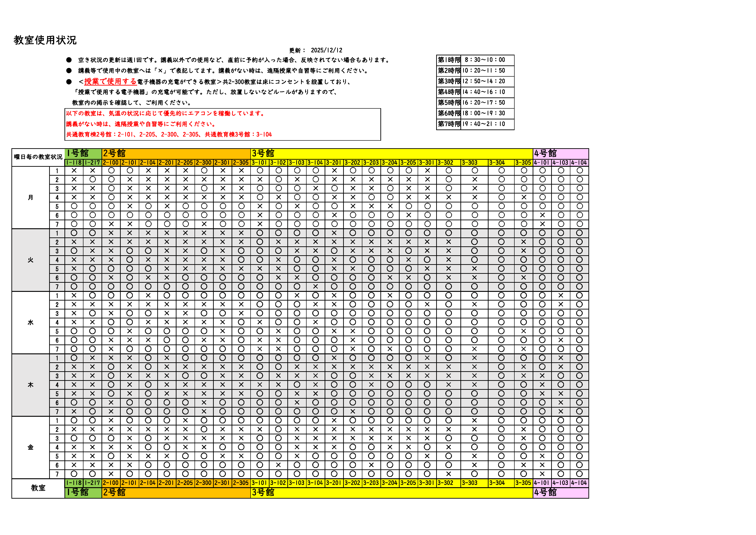
Task: Click the red line listing 2-101、2-205、2-300
Action: coord(169,134)
